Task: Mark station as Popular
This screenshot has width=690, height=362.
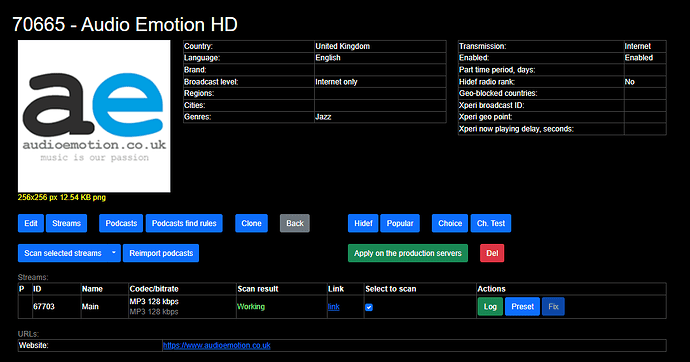Action: click(x=400, y=223)
